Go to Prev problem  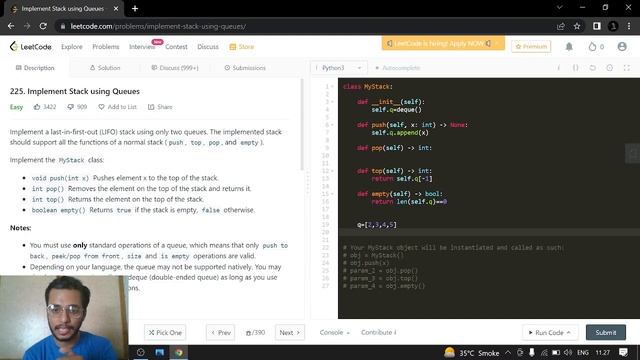221,333
